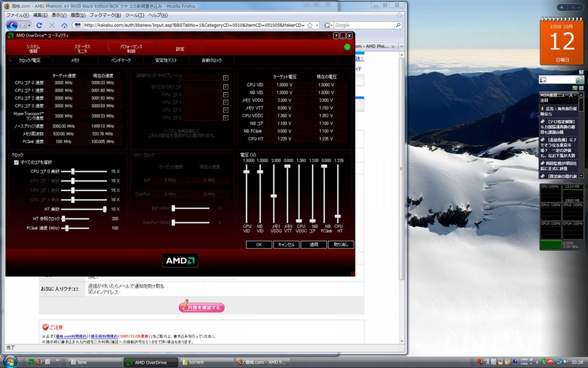This screenshot has height=368, width=588.
Task: Click the HT multiplier slider handle
Action: [x=105, y=209]
